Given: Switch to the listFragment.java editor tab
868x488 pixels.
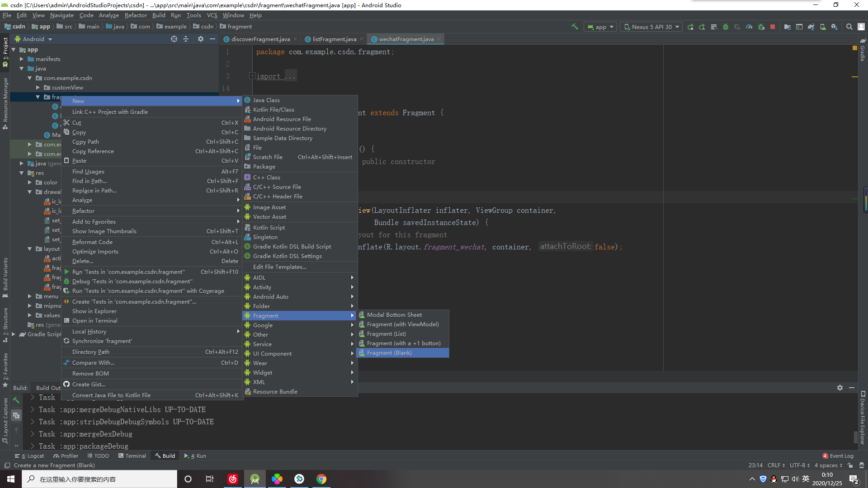Looking at the screenshot, I should point(333,39).
